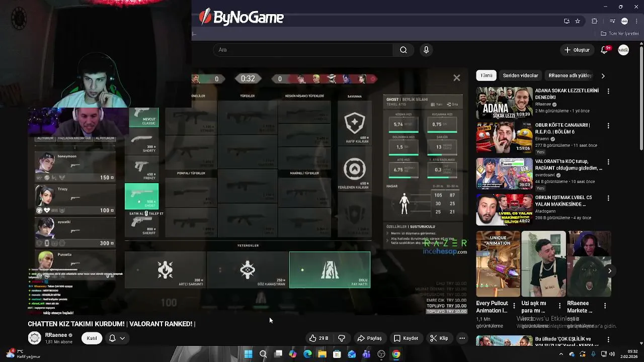This screenshot has width=644, height=362.
Task: Open Chrome media controls icon
Action: 612,21
